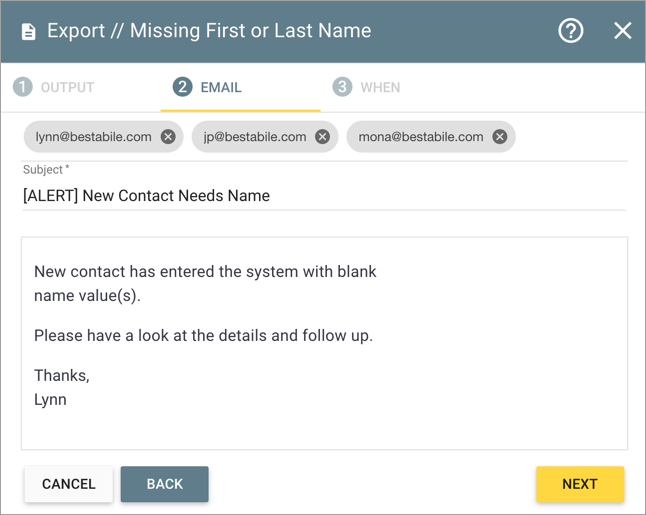Remove lynn@bestabile.com recipient chip
This screenshot has width=646, height=515.
click(168, 137)
